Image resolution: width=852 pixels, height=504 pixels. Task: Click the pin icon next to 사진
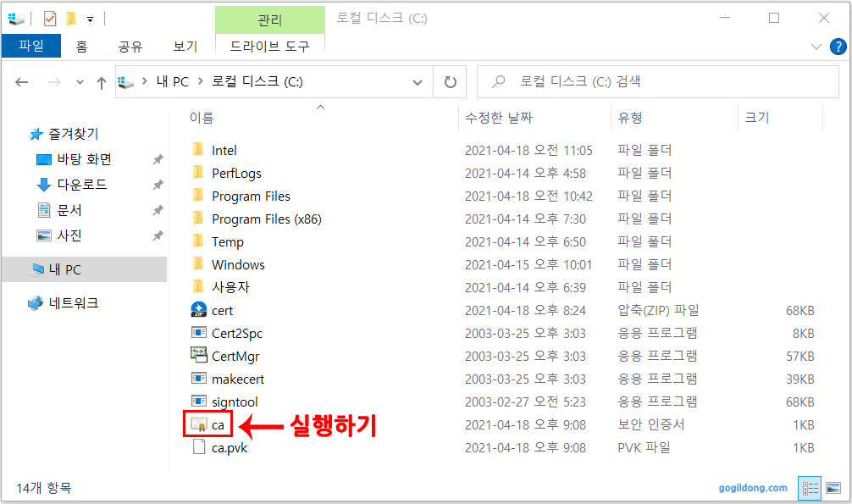tap(158, 235)
